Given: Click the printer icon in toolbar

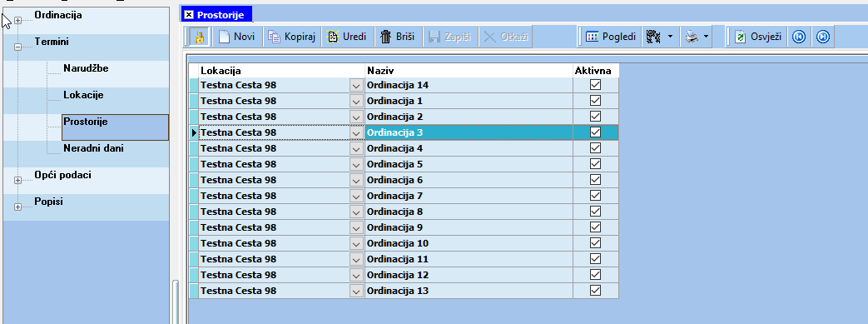Looking at the screenshot, I should pyautogui.click(x=692, y=37).
